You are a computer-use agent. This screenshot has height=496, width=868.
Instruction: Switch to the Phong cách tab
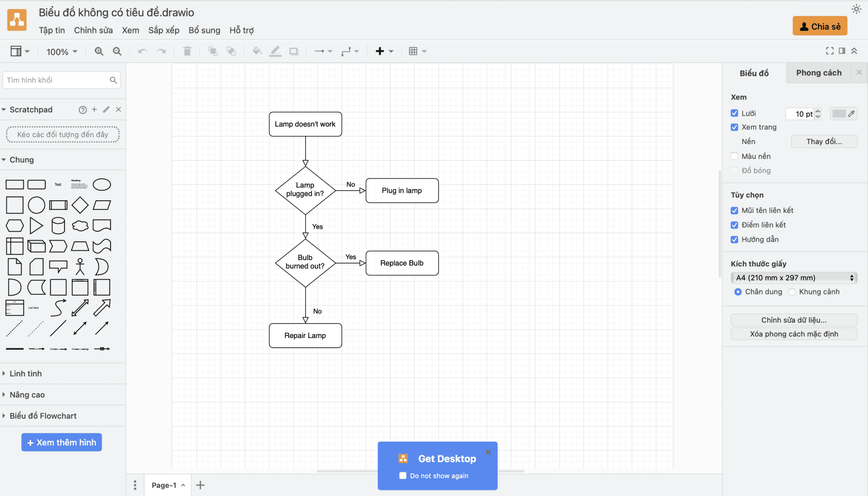pyautogui.click(x=818, y=73)
